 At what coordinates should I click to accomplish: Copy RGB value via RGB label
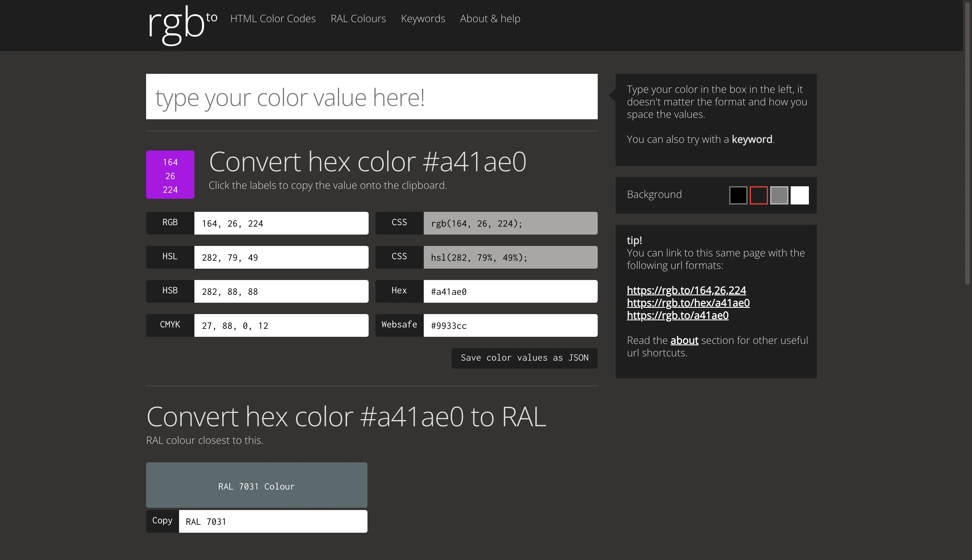[170, 223]
